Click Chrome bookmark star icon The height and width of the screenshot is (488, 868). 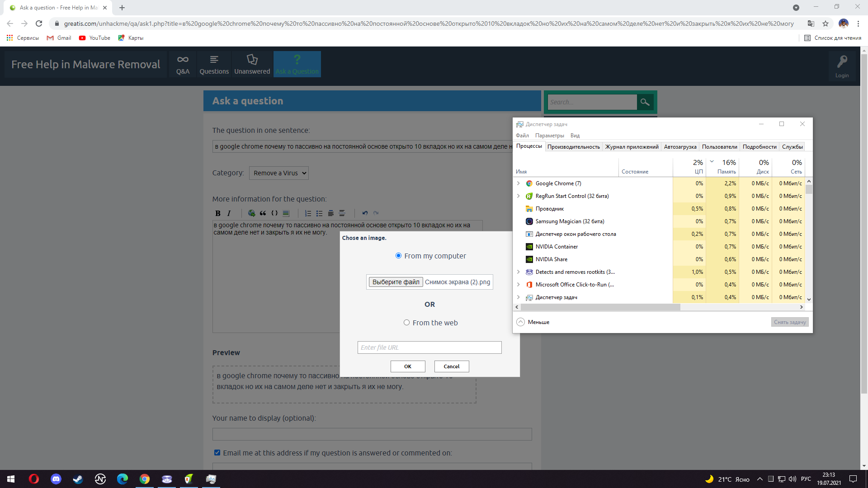click(826, 23)
